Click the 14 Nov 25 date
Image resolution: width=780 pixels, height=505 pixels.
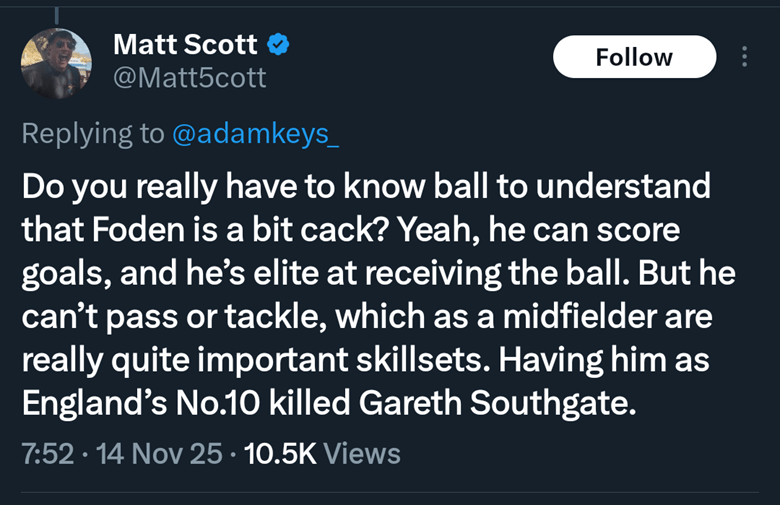click(157, 453)
